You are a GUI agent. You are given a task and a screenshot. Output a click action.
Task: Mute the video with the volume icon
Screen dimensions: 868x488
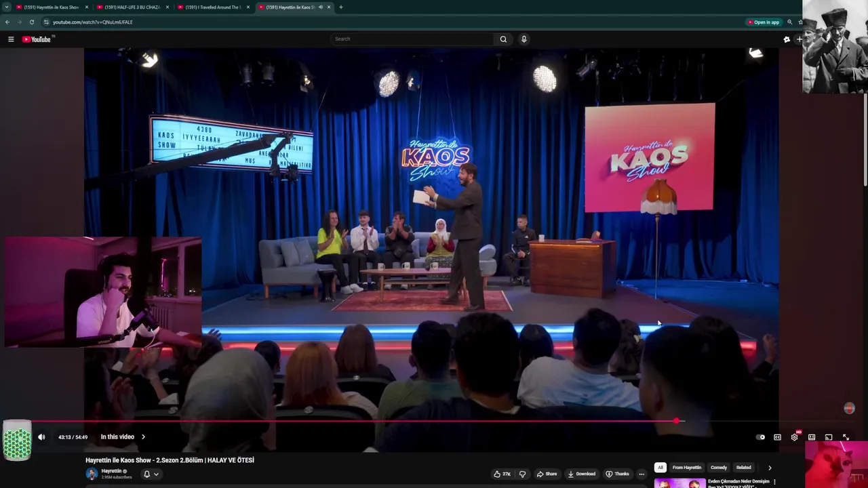click(41, 437)
